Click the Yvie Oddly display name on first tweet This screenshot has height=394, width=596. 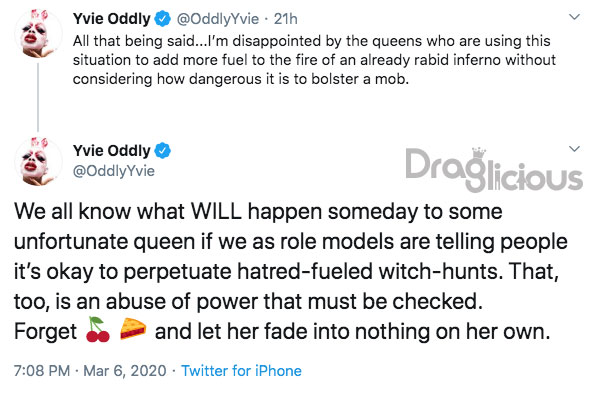point(112,19)
